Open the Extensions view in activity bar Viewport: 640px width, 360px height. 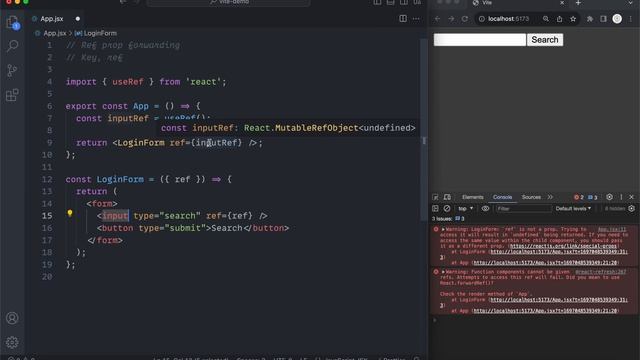point(12,95)
